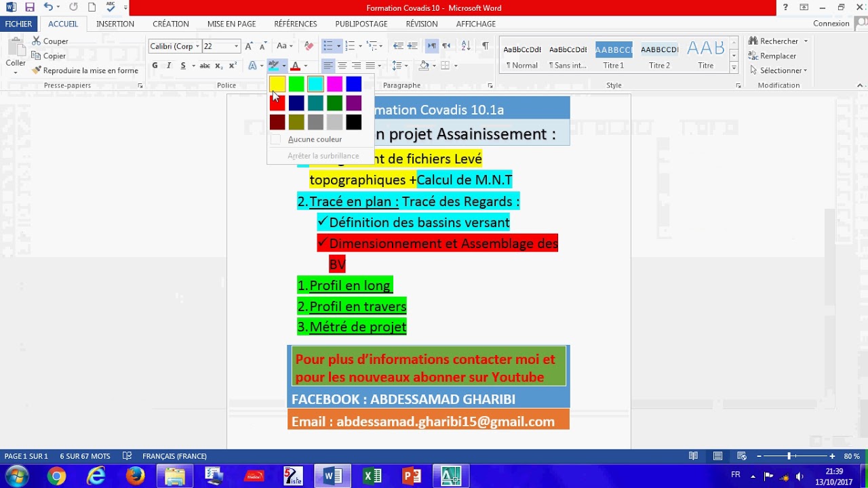Open the font color dropdown arrow
The image size is (868, 488).
tap(306, 66)
